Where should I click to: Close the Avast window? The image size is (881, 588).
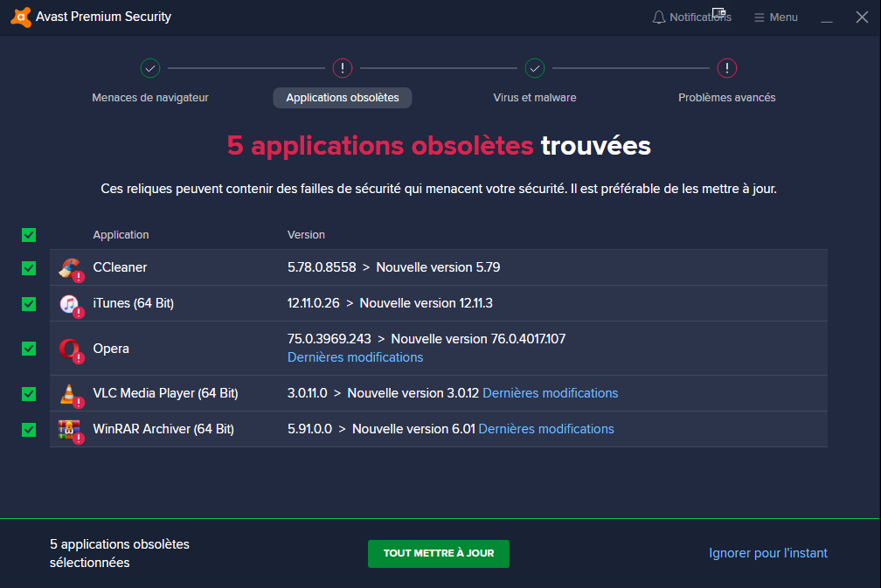tap(862, 17)
